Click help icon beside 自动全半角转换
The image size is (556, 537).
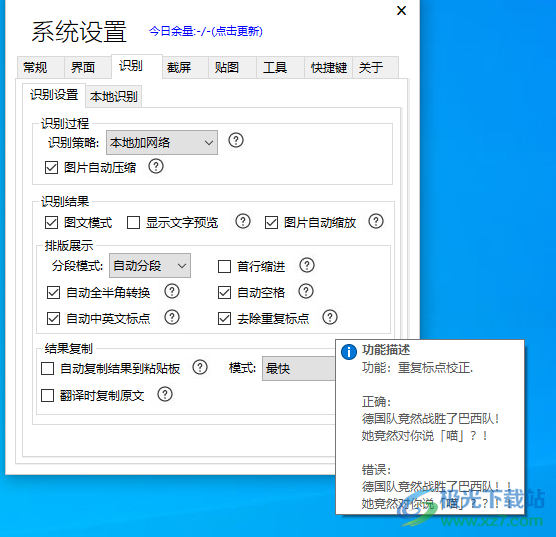point(172,292)
